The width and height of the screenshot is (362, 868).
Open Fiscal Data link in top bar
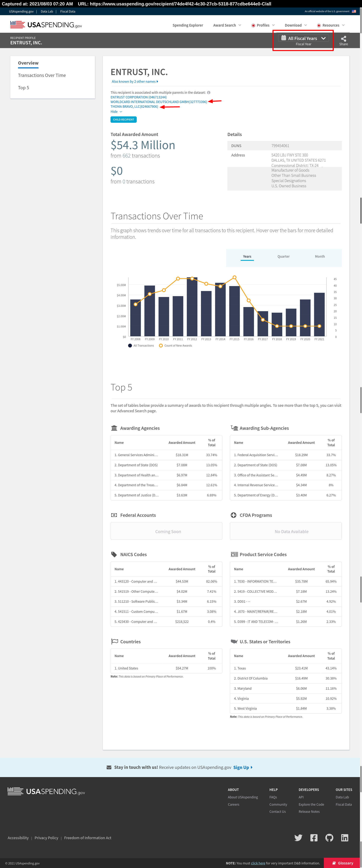tap(68, 11)
